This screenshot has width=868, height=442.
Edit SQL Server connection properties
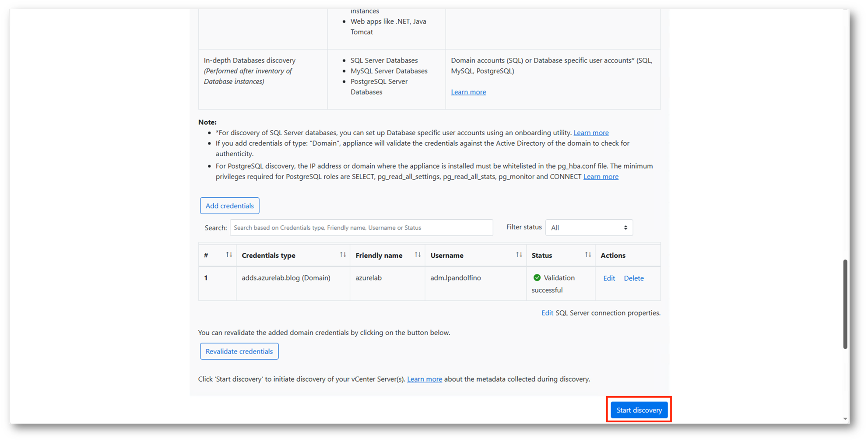547,313
